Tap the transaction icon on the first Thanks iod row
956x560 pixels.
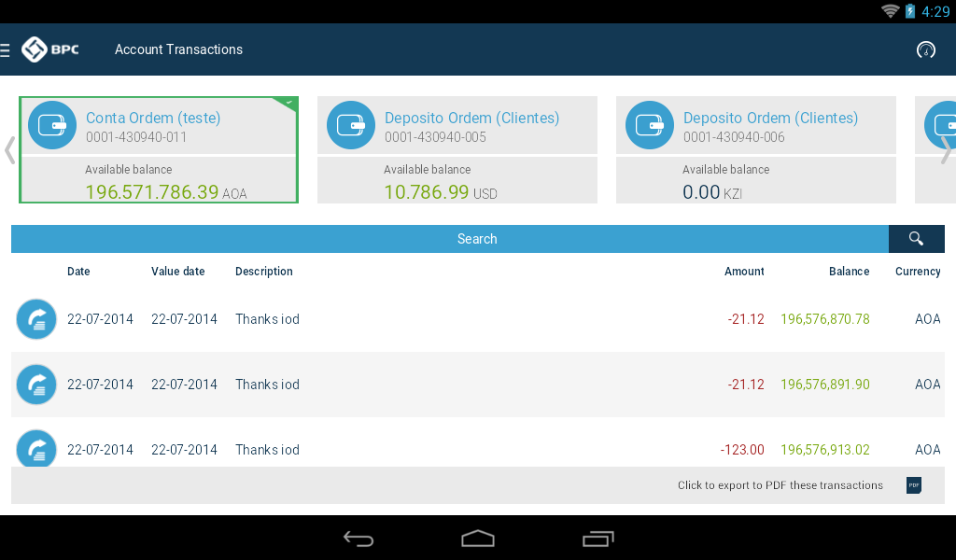35,318
